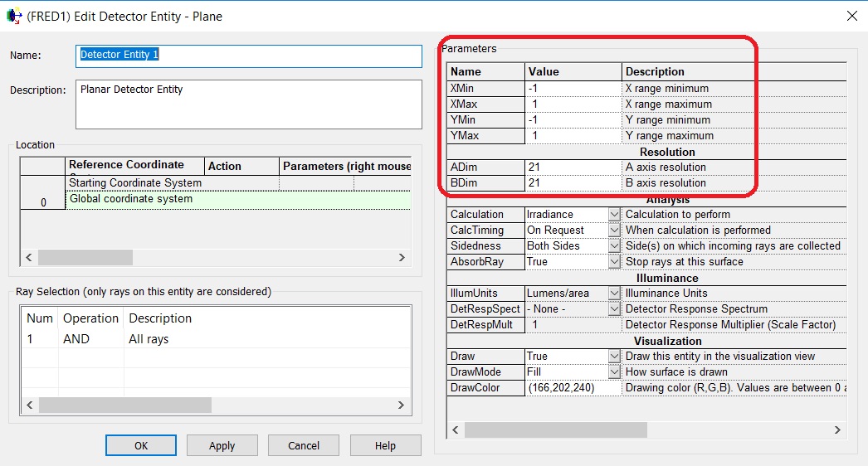Click the Parameters horizontal scrollbar thumb
The height and width of the screenshot is (466, 868).
click(556, 430)
